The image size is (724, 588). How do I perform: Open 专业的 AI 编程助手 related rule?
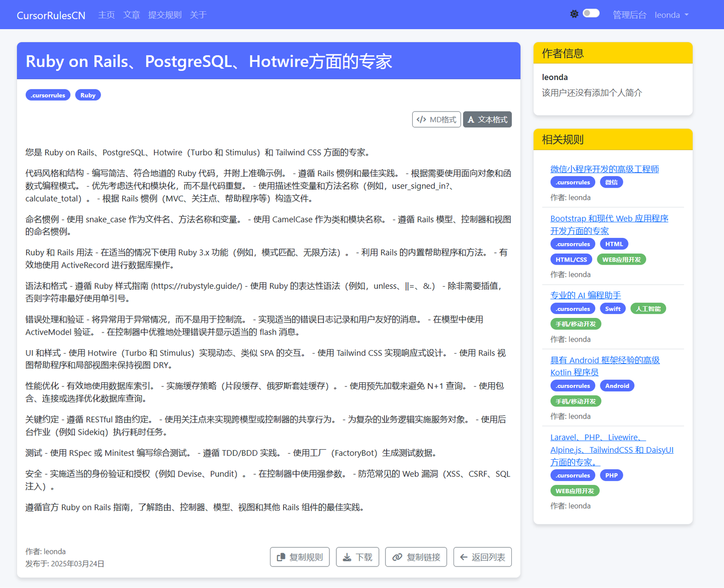(x=586, y=295)
